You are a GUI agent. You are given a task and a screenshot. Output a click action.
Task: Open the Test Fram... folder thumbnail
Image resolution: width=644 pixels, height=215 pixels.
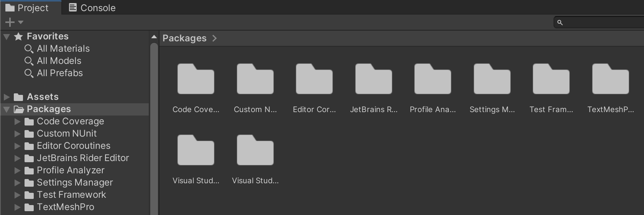tap(551, 79)
